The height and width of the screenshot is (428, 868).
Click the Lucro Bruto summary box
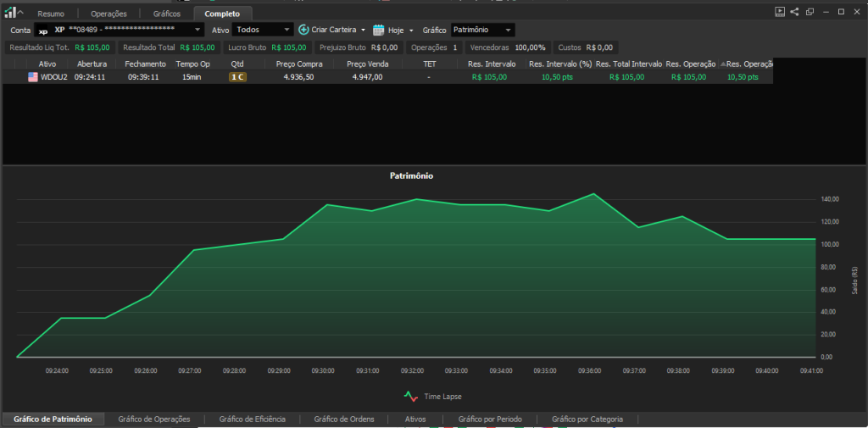pos(267,47)
